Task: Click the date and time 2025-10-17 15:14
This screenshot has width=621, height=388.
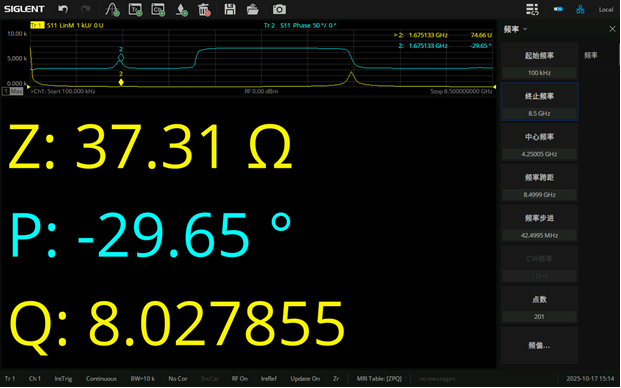Action: tap(590, 379)
